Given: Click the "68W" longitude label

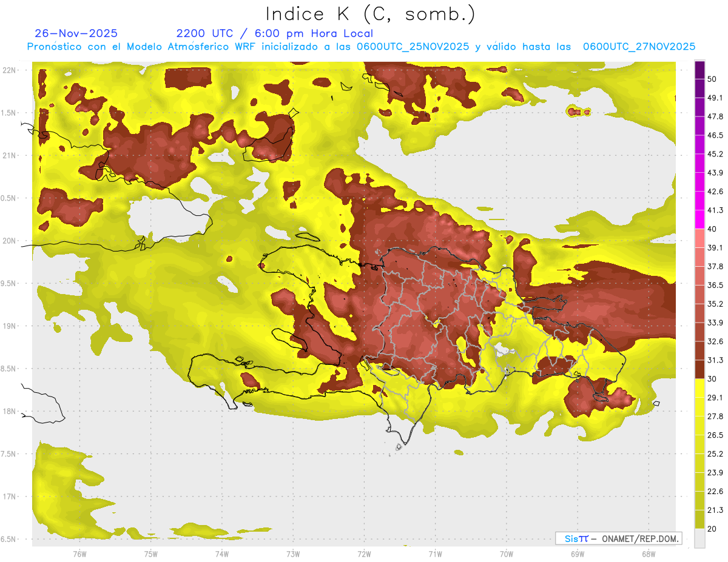Looking at the screenshot, I should point(649,554).
